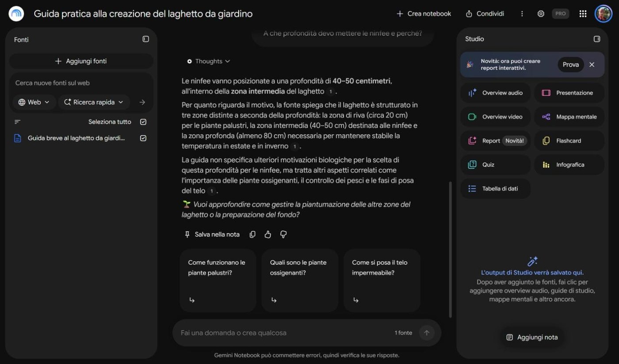This screenshot has width=619, height=364.
Task: Copy the response to clipboard
Action: point(252,235)
